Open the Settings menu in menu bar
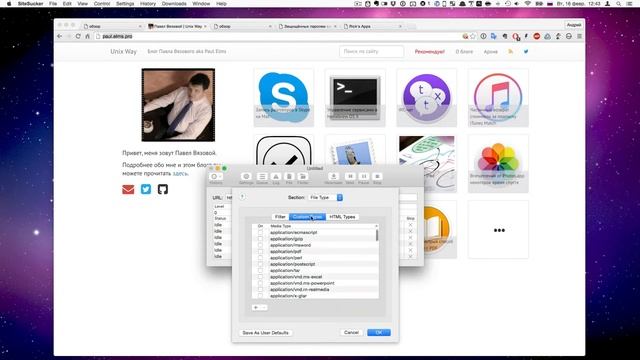Image resolution: width=640 pixels, height=360 pixels. (x=125, y=4)
